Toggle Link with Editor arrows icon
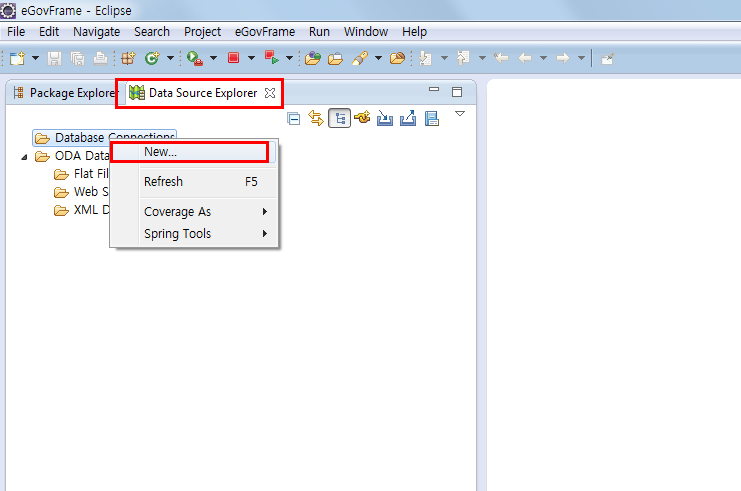 (316, 118)
